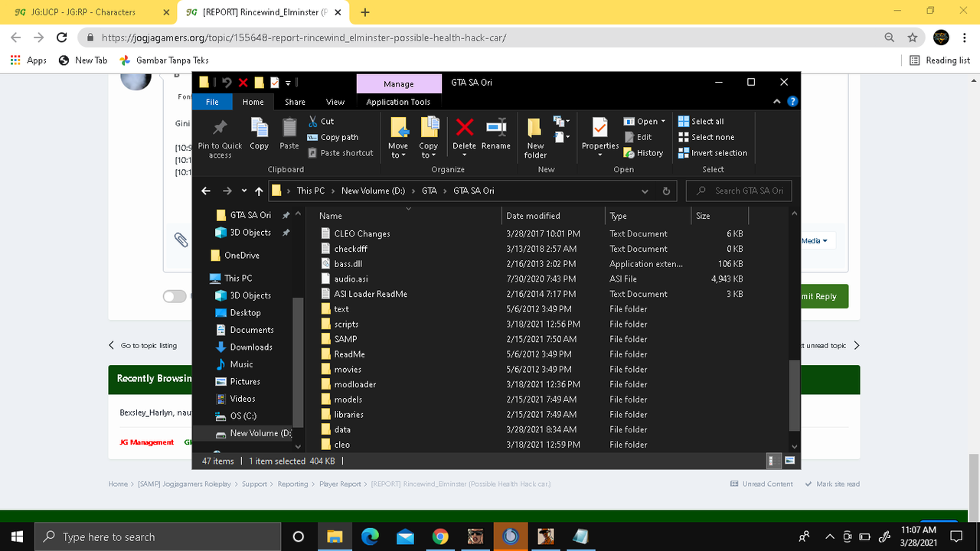This screenshot has height=551, width=980.
Task: Click the Copy icon in Clipboard group
Action: pyautogui.click(x=260, y=134)
